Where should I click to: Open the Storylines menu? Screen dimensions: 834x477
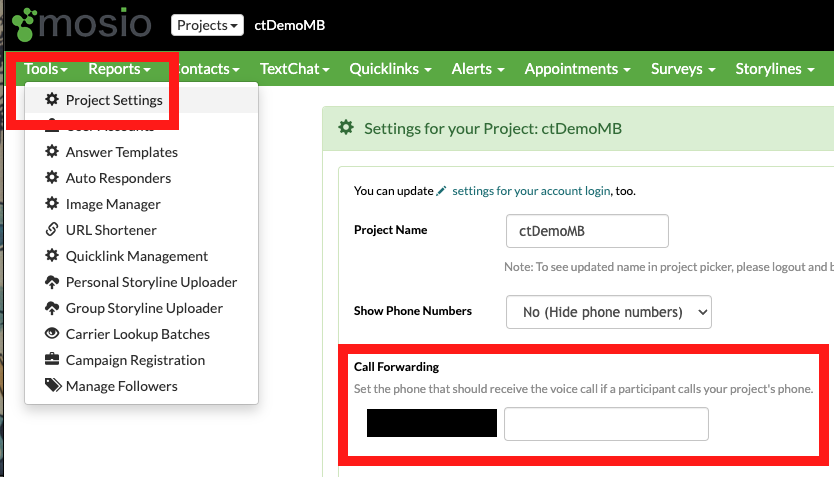point(774,69)
